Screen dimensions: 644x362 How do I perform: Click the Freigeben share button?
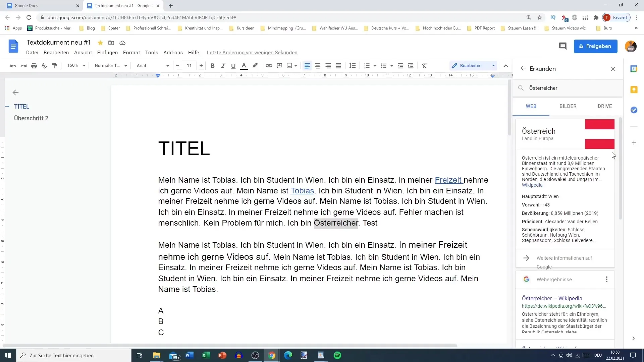(x=596, y=46)
